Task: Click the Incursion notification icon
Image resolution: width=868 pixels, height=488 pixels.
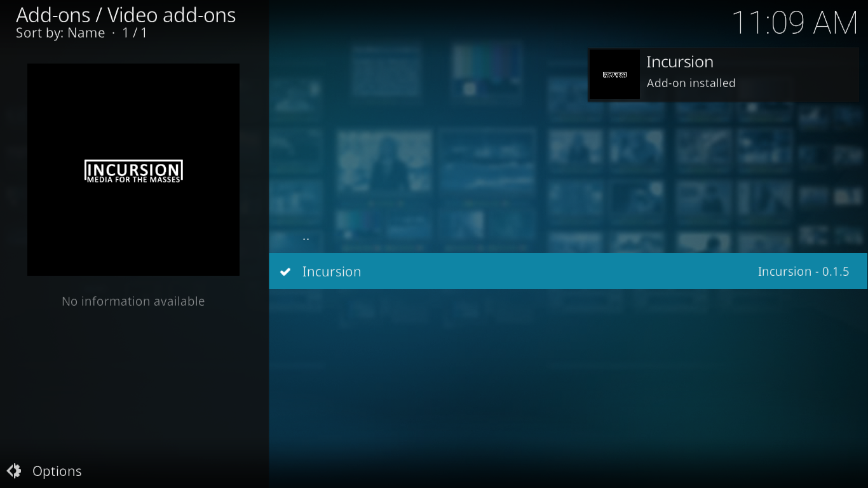Action: click(x=614, y=75)
